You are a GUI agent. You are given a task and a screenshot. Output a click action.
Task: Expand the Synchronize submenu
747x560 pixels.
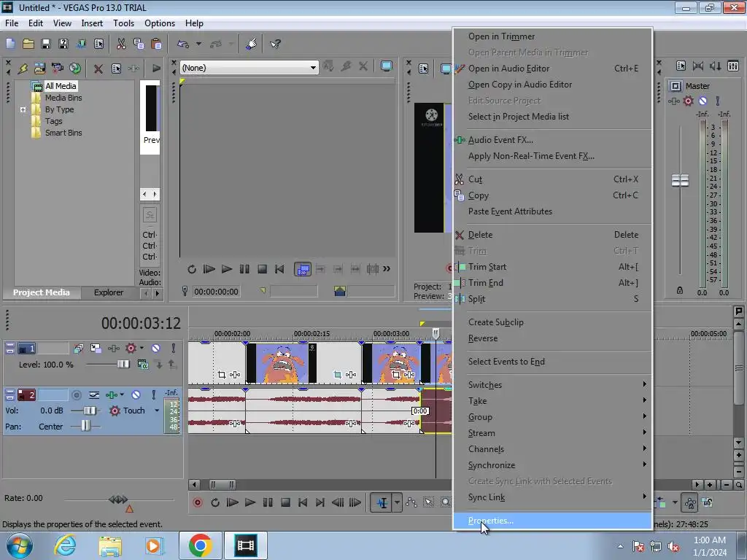pyautogui.click(x=552, y=465)
